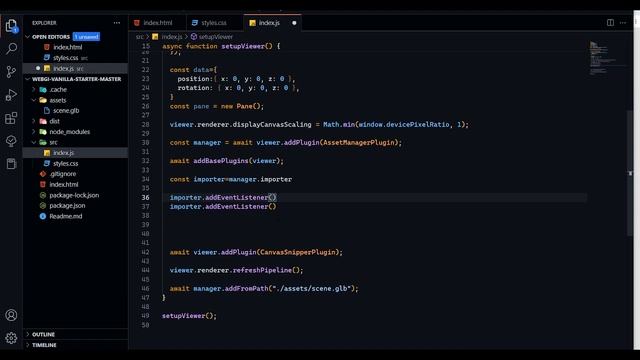Screen dimensions: 640x360
Task: Click viewer.renderer.refreshPipeline() line
Action: (236, 270)
